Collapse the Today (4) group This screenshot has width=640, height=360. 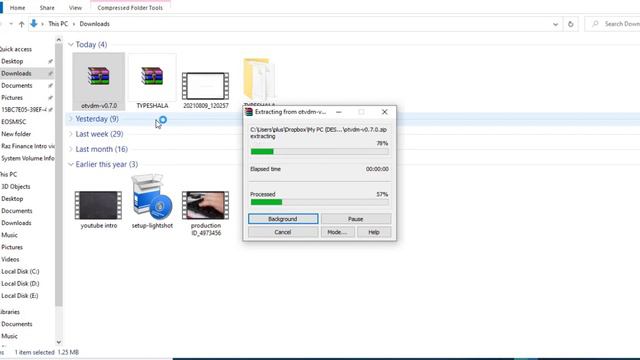[71, 44]
